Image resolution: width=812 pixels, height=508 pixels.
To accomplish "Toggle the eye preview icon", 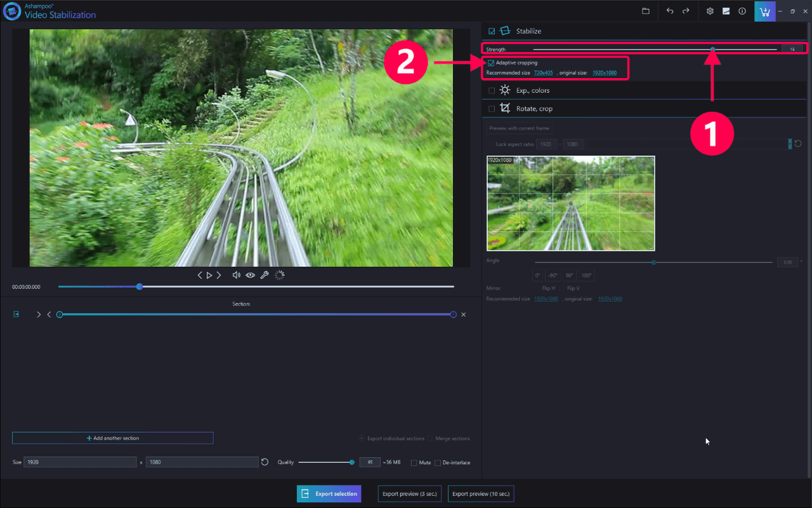I will 251,276.
